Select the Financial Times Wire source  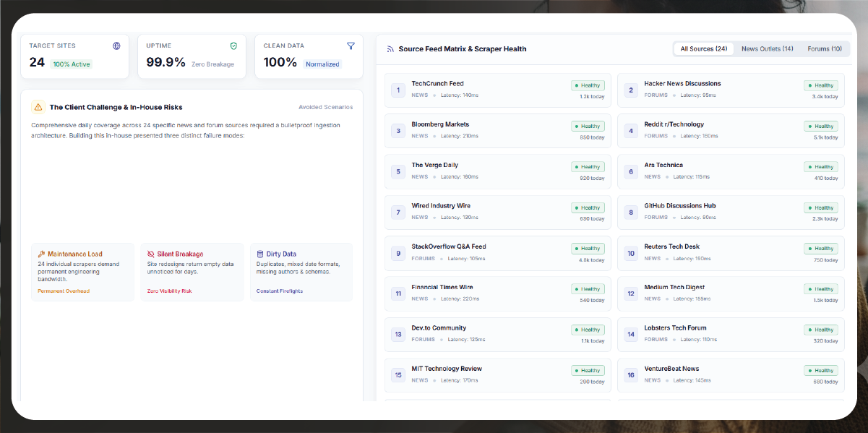click(x=498, y=293)
